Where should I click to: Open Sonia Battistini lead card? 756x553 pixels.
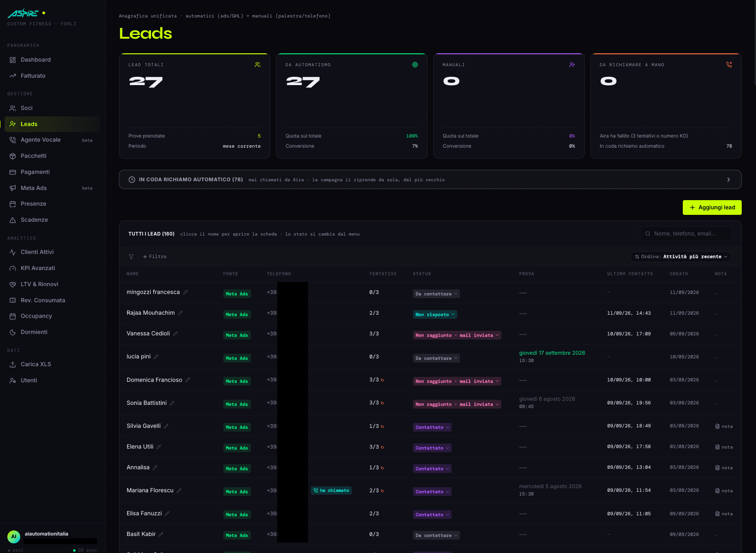[x=146, y=403]
